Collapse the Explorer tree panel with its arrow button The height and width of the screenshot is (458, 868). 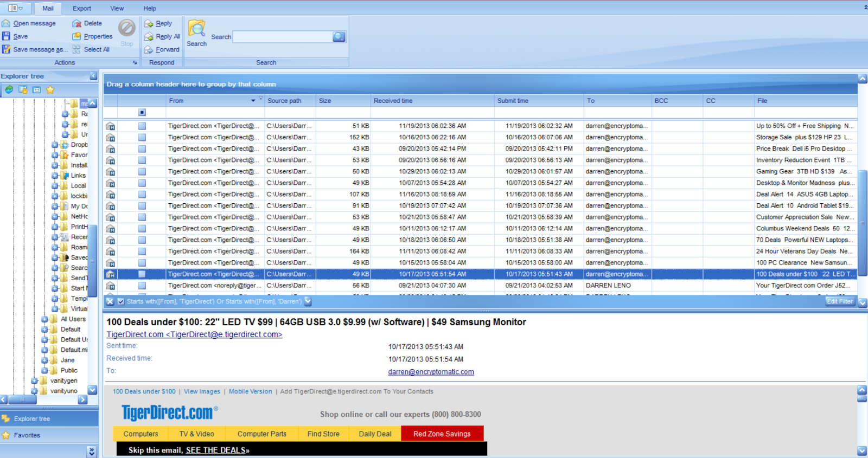click(93, 76)
